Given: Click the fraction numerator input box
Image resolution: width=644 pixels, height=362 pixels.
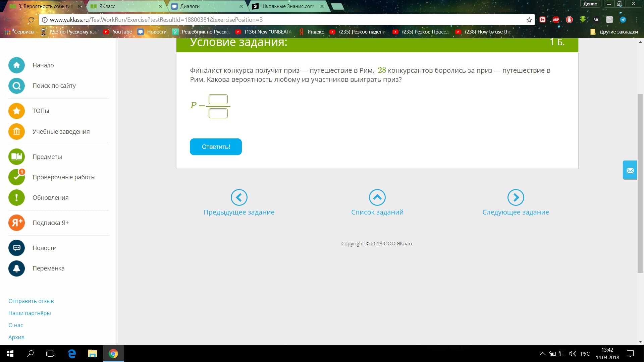Looking at the screenshot, I should [x=218, y=99].
